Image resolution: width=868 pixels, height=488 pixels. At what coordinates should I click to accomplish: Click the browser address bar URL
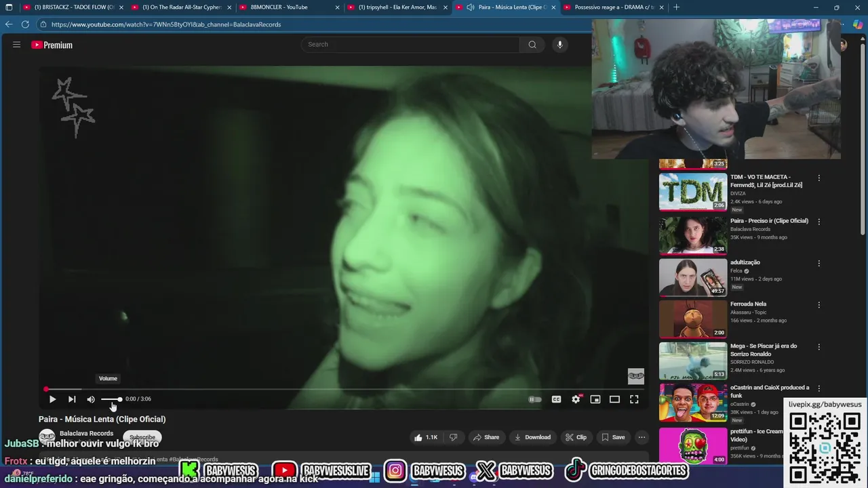click(166, 24)
